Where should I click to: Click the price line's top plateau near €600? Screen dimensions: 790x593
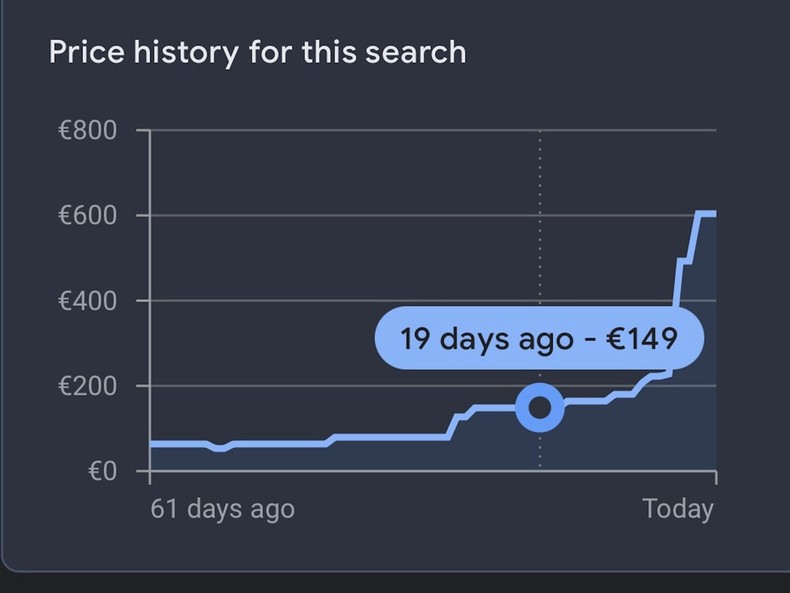pyautogui.click(x=706, y=213)
